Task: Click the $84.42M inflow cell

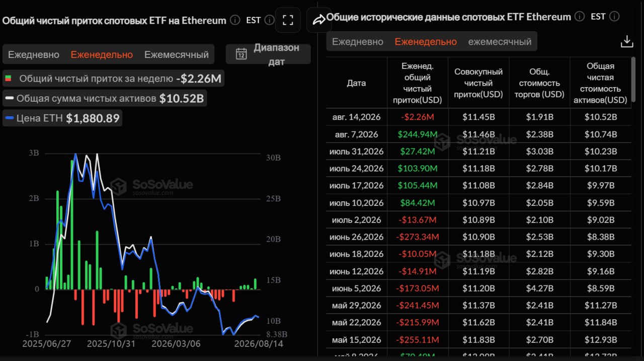Action: pos(418,203)
